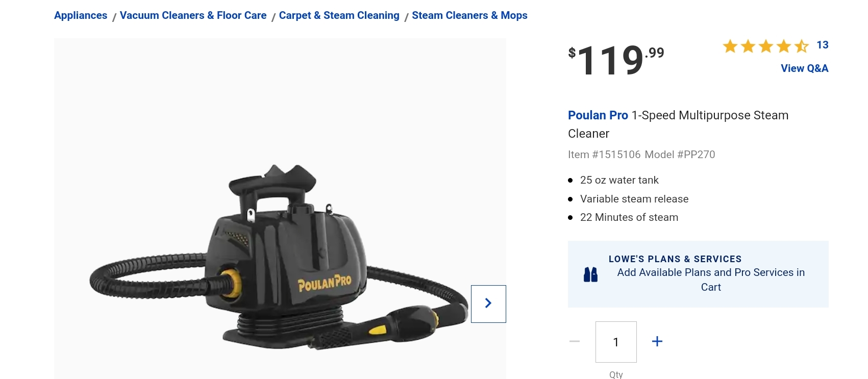This screenshot has width=868, height=379.
Task: Click the star rating icons
Action: pos(766,46)
